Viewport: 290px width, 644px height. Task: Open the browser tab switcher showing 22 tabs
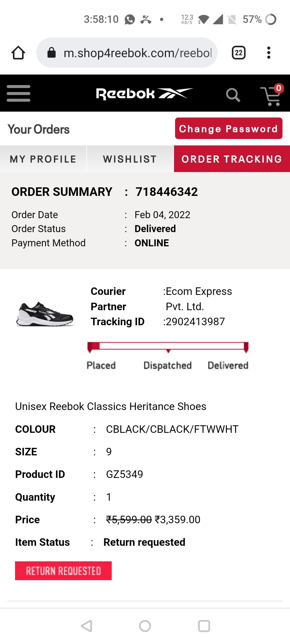point(238,53)
